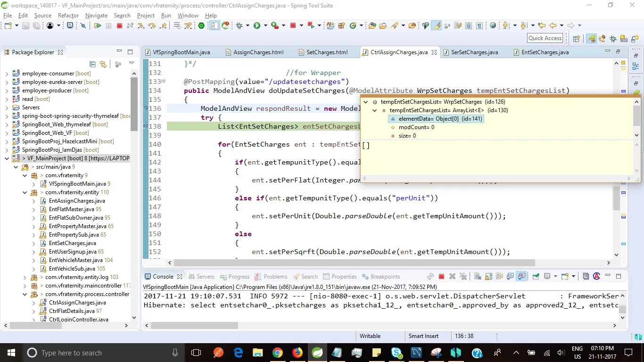
Task: Toggle Mark Occurrences highlighter button
Action: (x=437, y=25)
